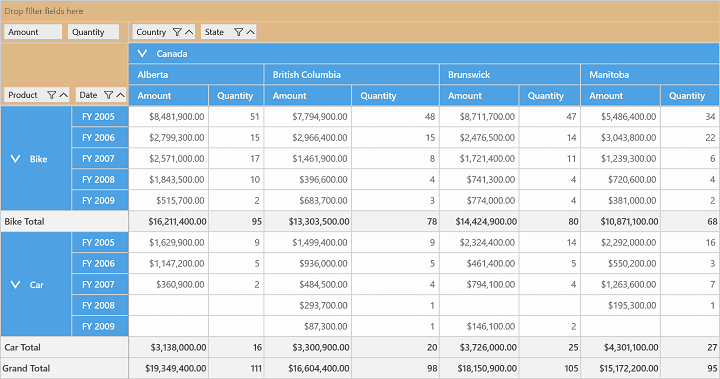Click the Date row field button
Viewport: 720px width, 379px height.
[101, 95]
